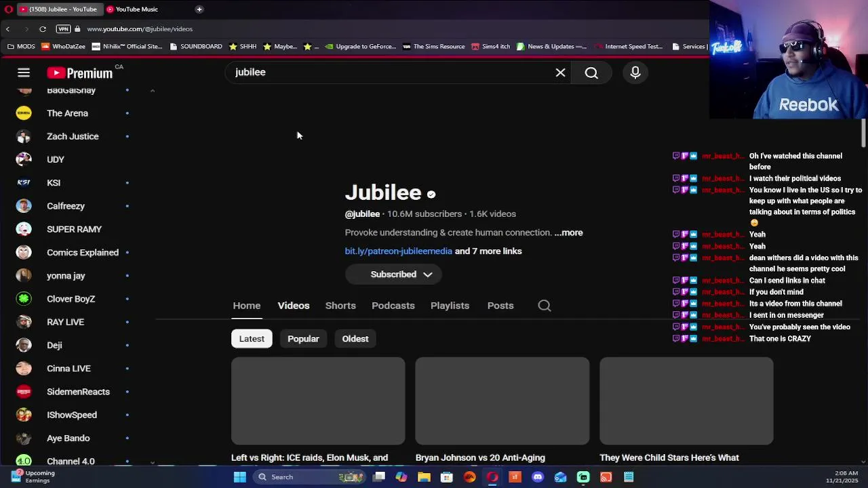Open the channel search magnifier icon
Screen dimensions: 868x488
tap(545, 306)
